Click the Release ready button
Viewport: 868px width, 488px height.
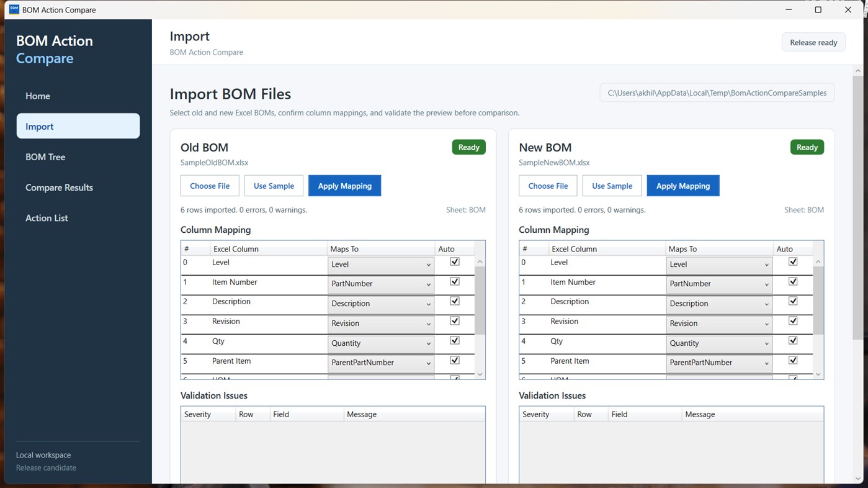pyautogui.click(x=813, y=42)
